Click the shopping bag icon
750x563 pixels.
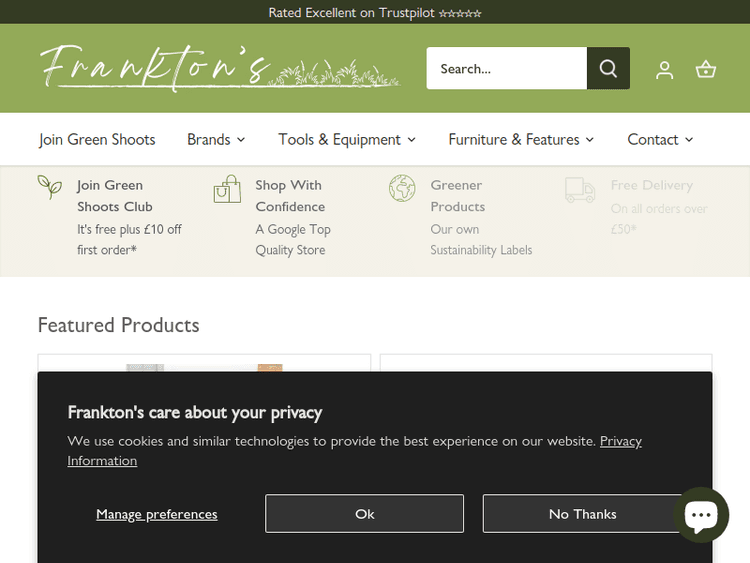[227, 189]
